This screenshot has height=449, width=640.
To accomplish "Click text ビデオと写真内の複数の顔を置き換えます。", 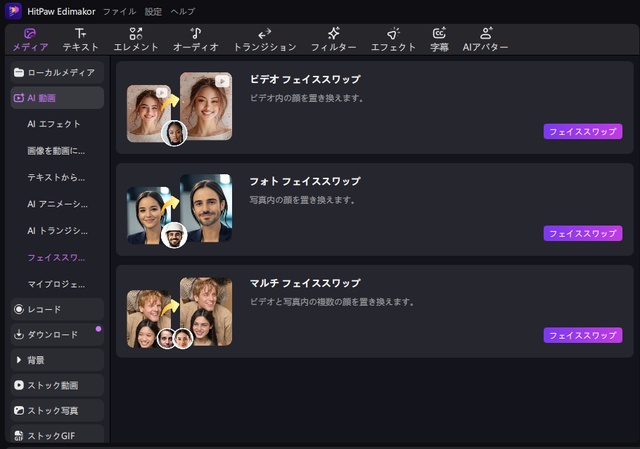I will (332, 302).
